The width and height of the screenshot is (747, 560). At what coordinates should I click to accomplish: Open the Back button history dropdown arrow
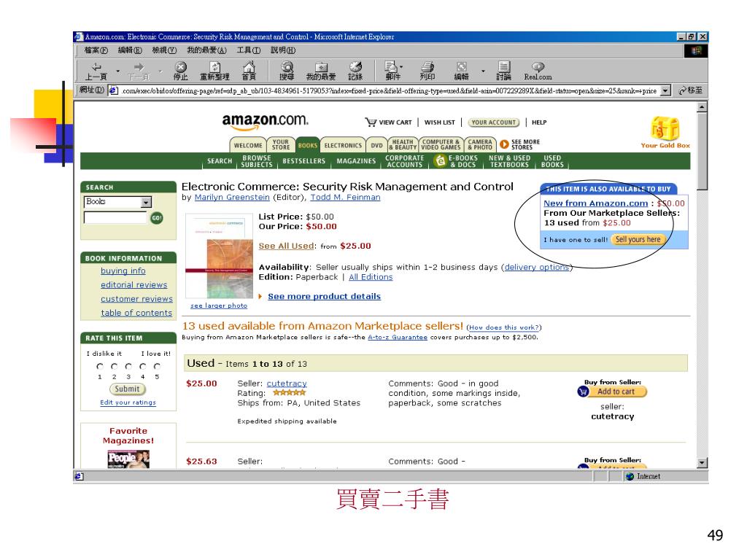[x=117, y=71]
